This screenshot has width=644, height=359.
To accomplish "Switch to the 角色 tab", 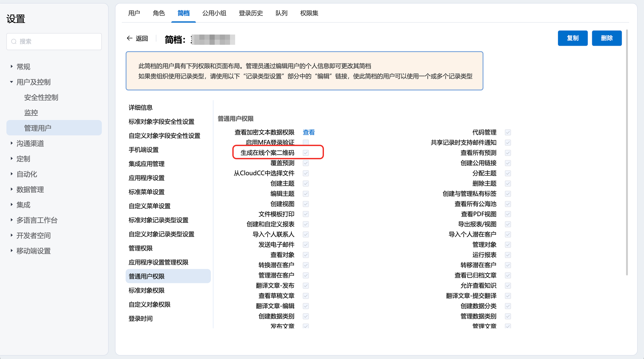I will click(x=159, y=13).
